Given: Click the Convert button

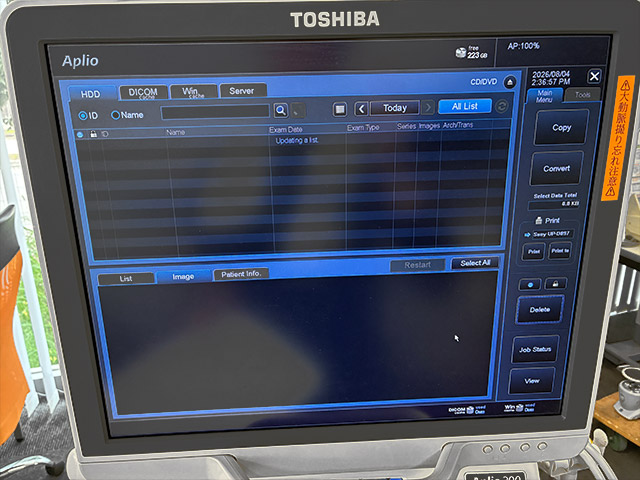Looking at the screenshot, I should tap(556, 169).
